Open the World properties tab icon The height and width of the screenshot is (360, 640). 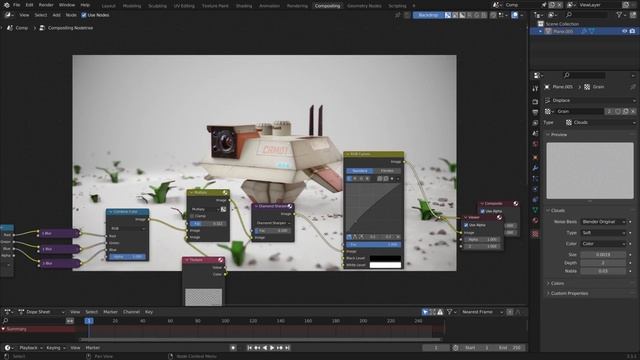[x=535, y=144]
